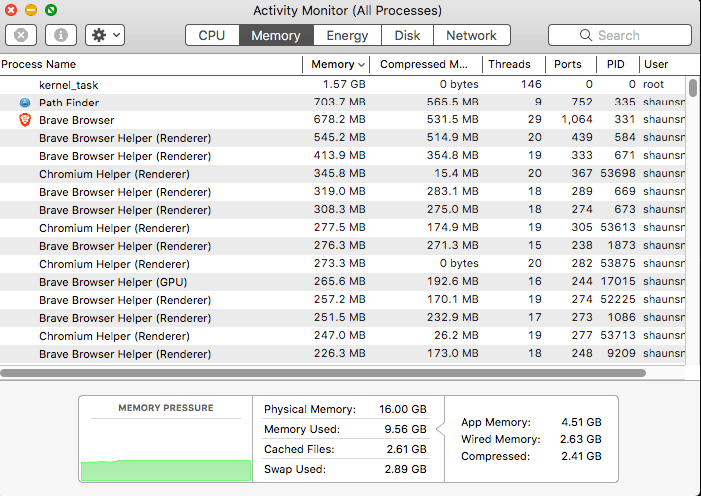Click the 1.57 GB memory value
This screenshot has width=701, height=496.
click(x=344, y=85)
